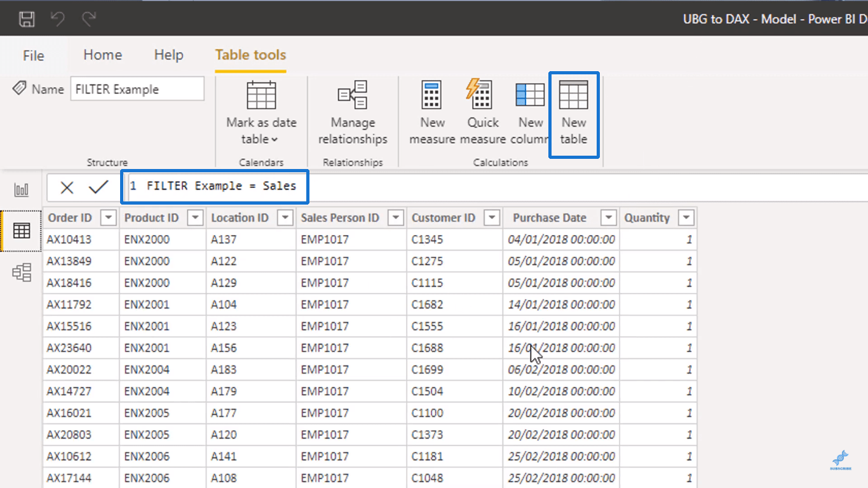
Task: Open Order ID column filter dropdown
Action: (109, 218)
